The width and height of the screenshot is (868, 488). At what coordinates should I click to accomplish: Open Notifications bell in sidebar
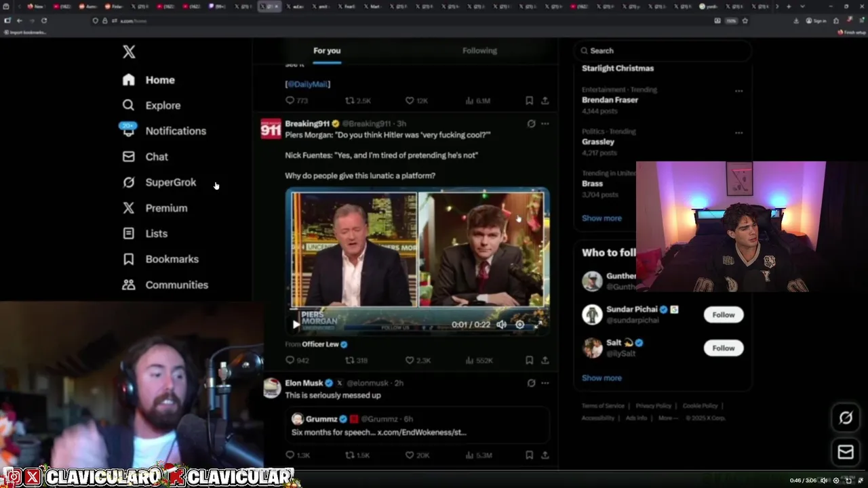128,130
